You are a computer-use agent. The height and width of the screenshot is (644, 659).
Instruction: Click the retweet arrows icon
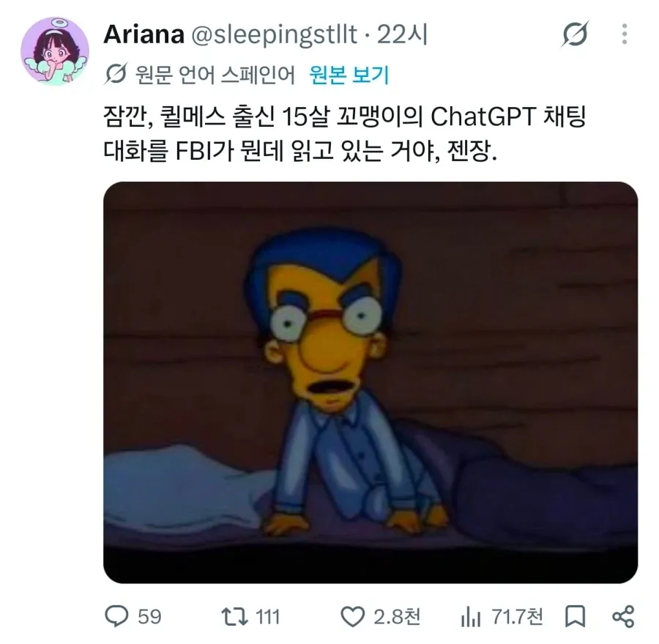[235, 617]
